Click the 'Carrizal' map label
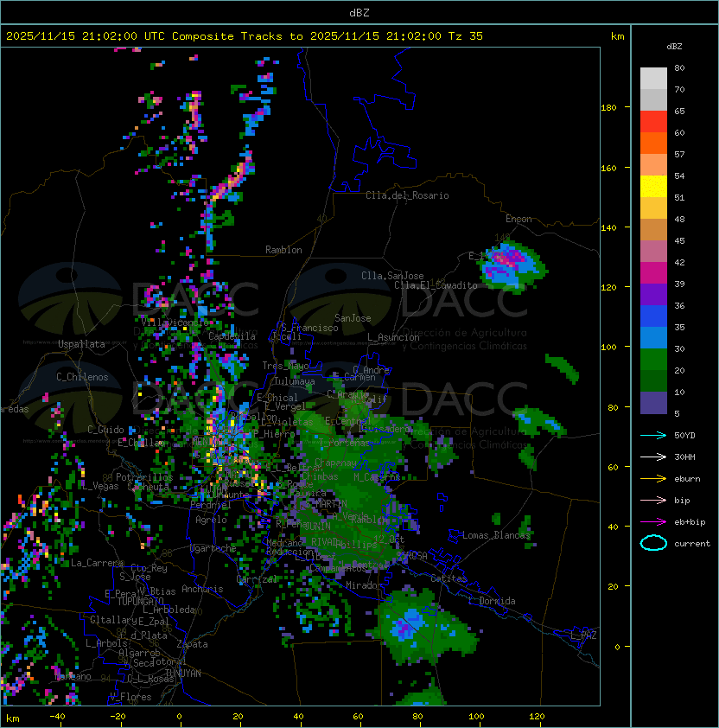The image size is (719, 728). click(257, 579)
